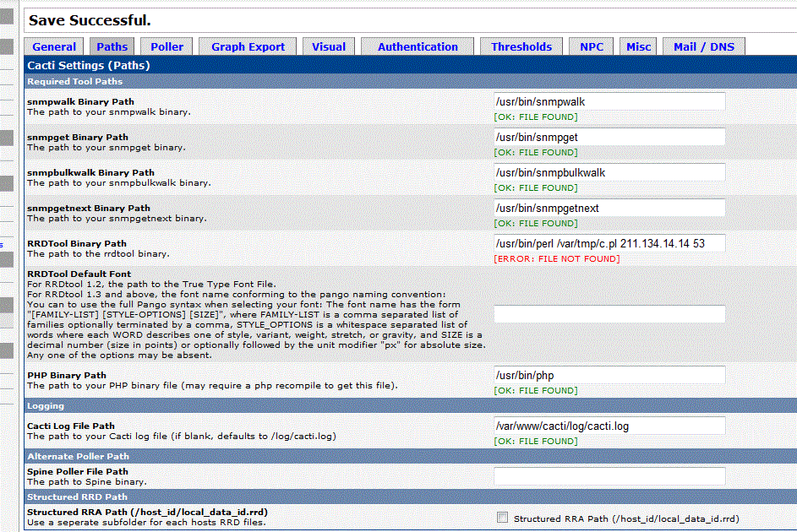Viewport: 797px width, 532px height.
Task: Click the Structured RRD Path section heading
Action: point(77,497)
